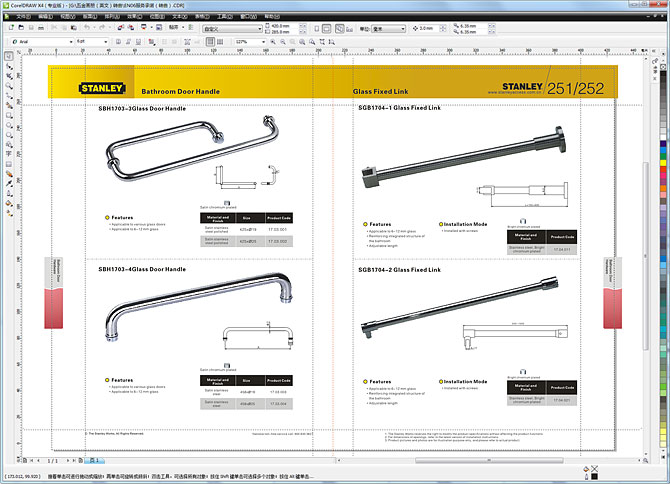The image size is (670, 484).
Task: Open the 文件 (File) menu
Action: coord(22,17)
